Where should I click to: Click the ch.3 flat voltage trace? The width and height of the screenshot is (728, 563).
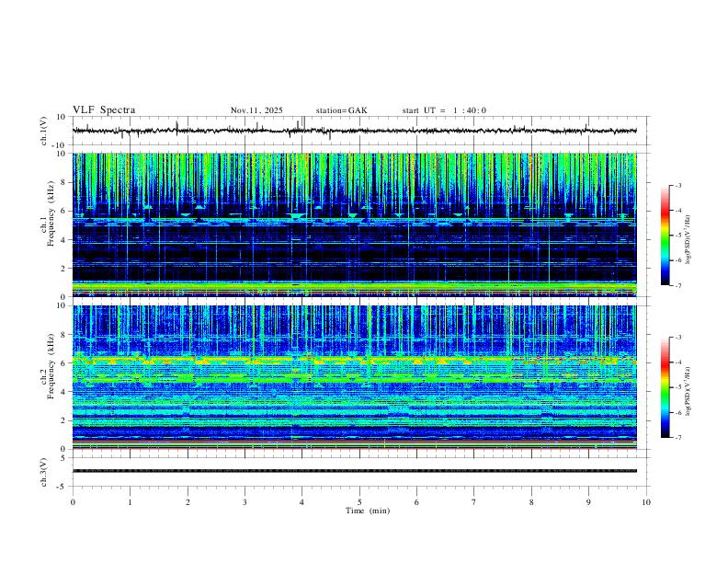tap(355, 471)
